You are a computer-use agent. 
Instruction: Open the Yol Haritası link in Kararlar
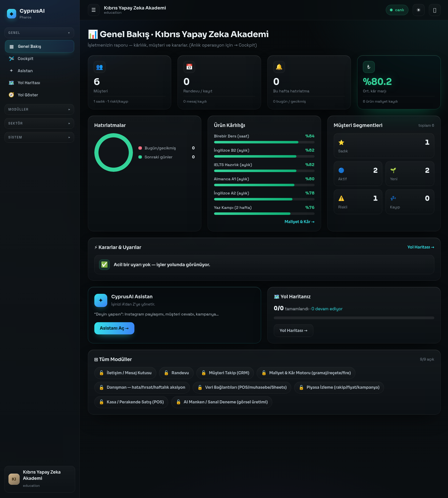click(421, 247)
